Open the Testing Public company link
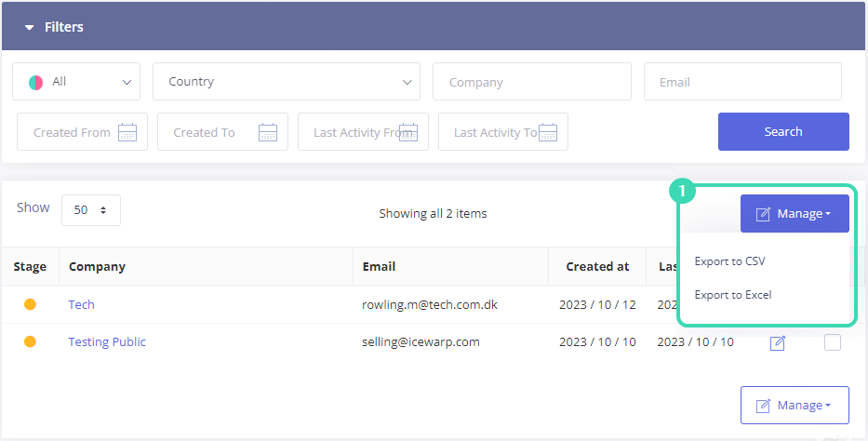Viewport: 868px width, 441px height. coord(107,341)
